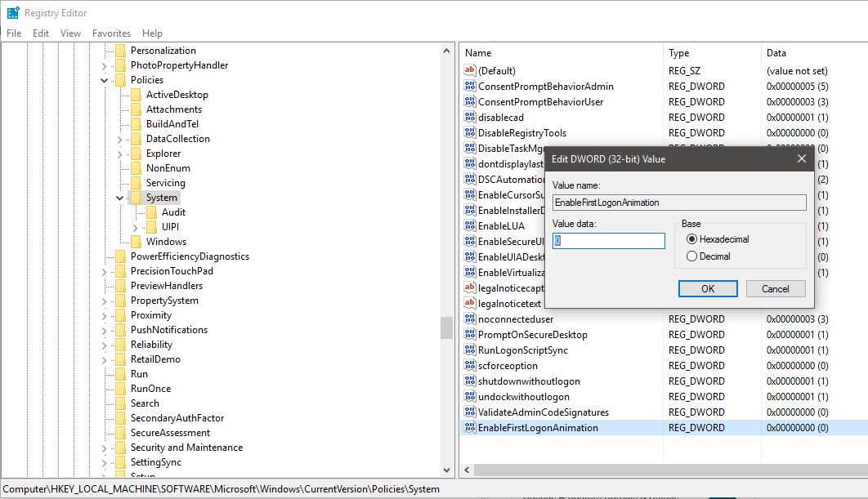This screenshot has height=499, width=868.
Task: Click the noconnecteduser DWORD icon
Action: (x=469, y=319)
